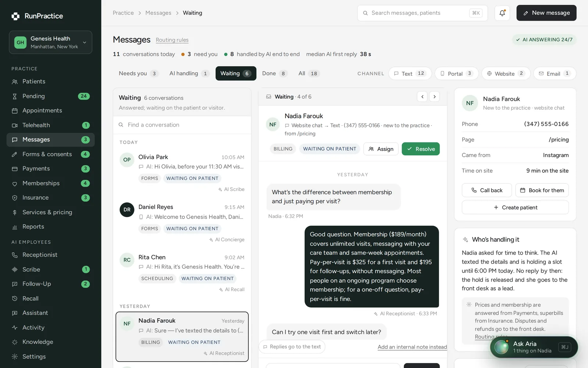Open Olivia Park's conversation
Viewport: 588px width, 368px height.
[x=182, y=173]
